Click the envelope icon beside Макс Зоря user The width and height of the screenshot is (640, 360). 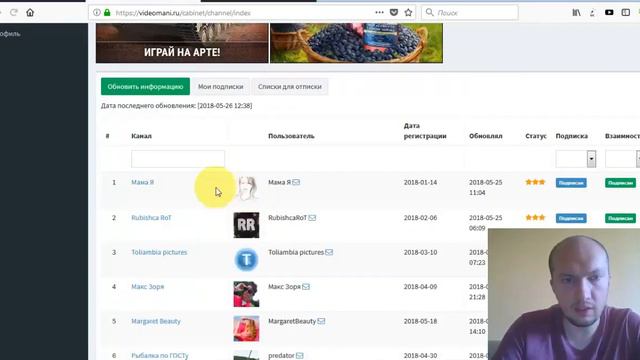306,287
